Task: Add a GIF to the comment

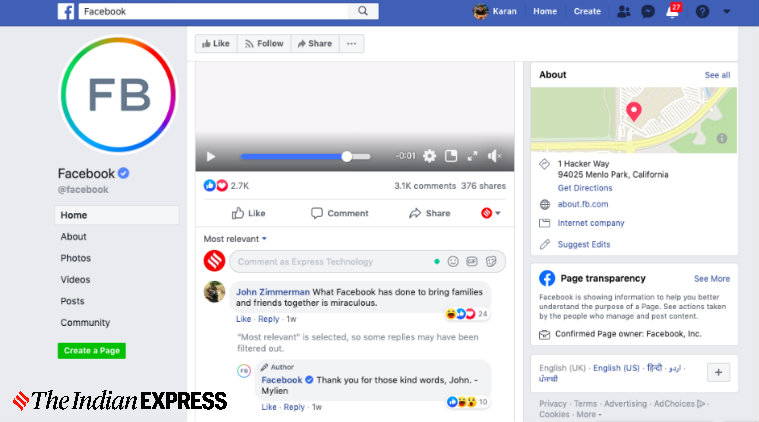Action: coord(472,262)
